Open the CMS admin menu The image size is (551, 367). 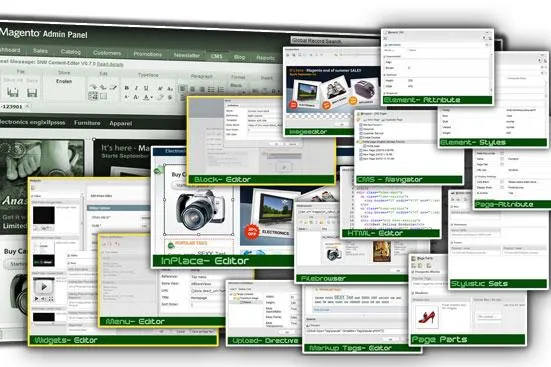click(x=216, y=56)
